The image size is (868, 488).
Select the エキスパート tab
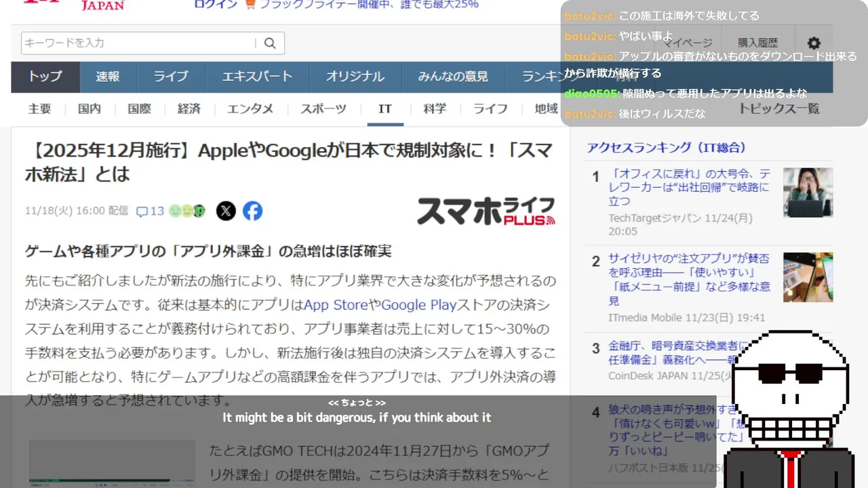tap(257, 77)
